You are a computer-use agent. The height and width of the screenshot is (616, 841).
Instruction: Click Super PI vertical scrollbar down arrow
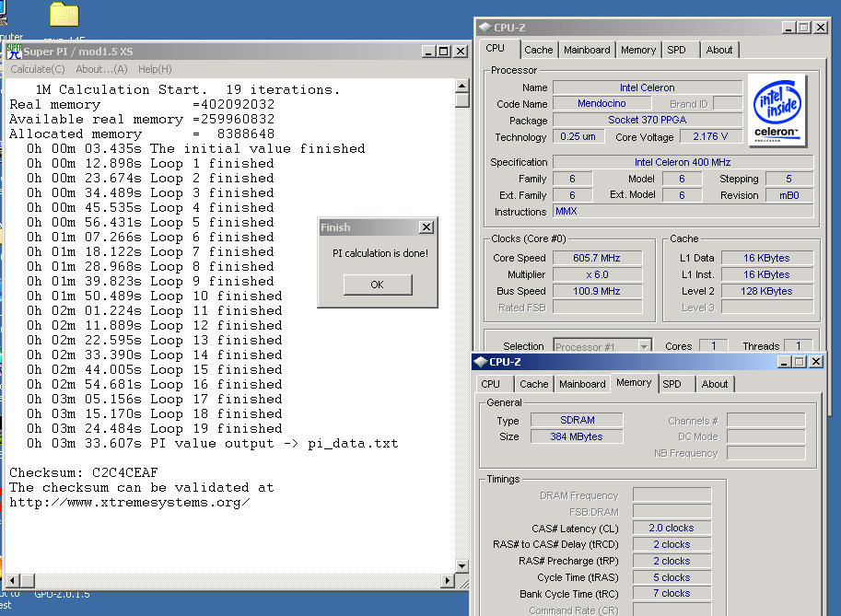point(461,565)
